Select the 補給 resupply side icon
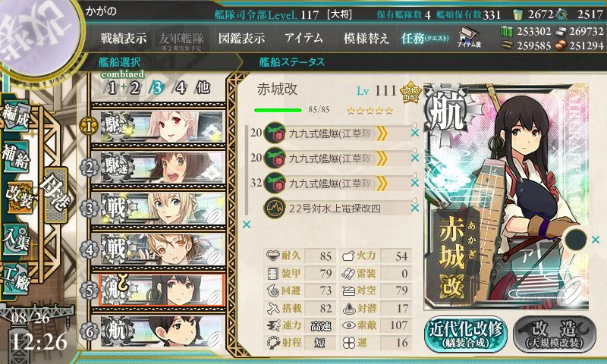The width and height of the screenshot is (607, 364). [16, 156]
